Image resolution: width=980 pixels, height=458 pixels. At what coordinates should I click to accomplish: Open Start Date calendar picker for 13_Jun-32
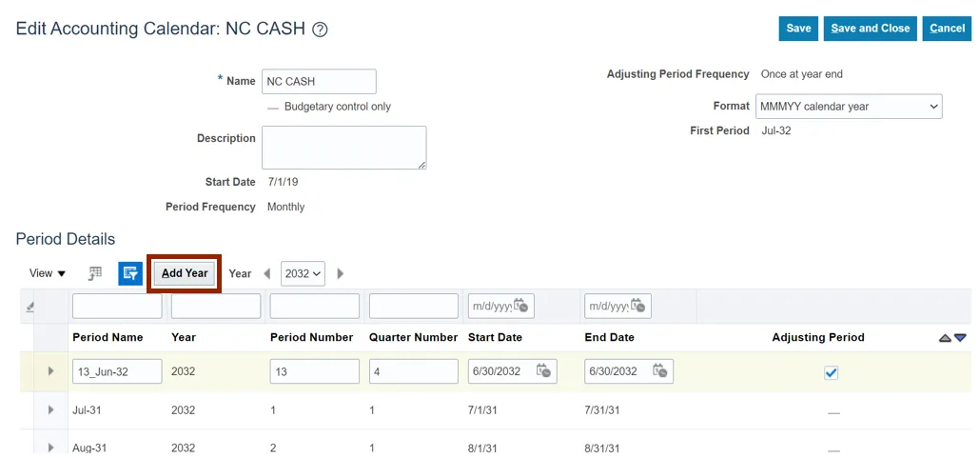[543, 371]
